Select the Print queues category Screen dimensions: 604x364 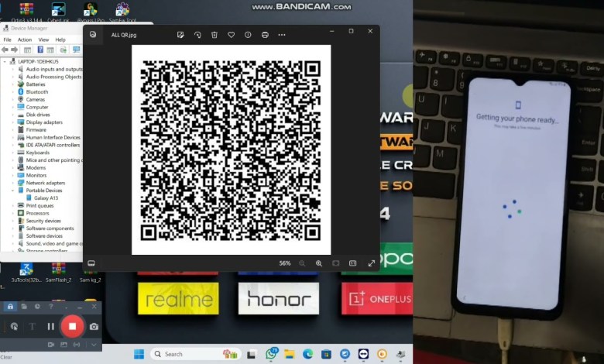(x=39, y=206)
